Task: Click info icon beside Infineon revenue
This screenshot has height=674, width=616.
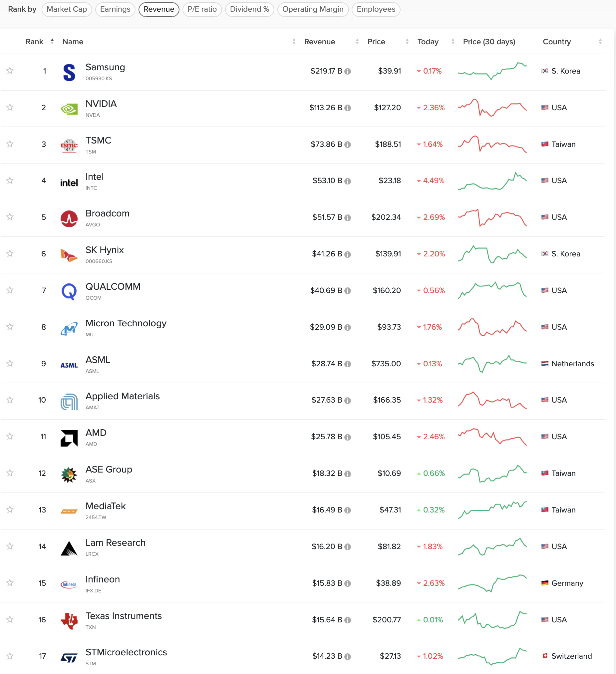Action: click(x=348, y=584)
